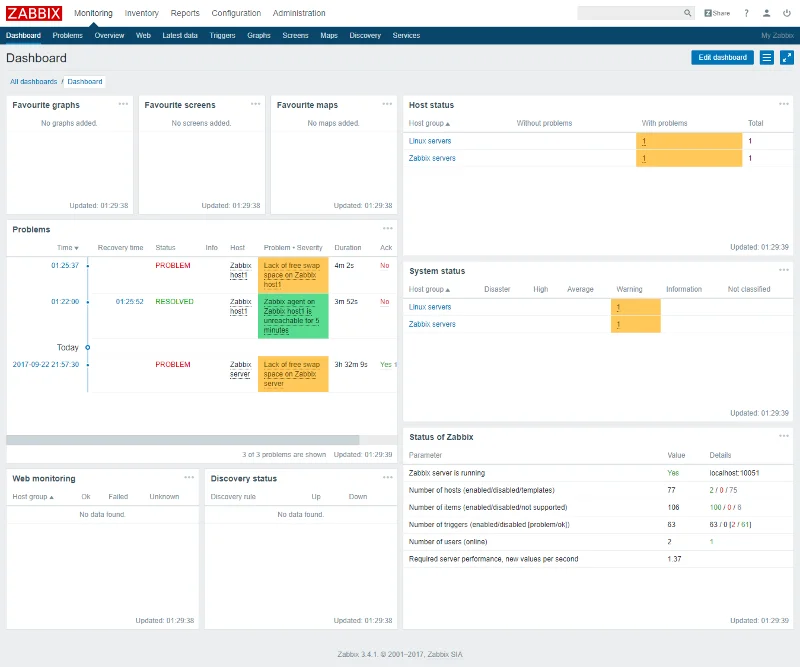Click the 01:25:37 problem time link
This screenshot has height=667, width=800.
click(x=65, y=265)
